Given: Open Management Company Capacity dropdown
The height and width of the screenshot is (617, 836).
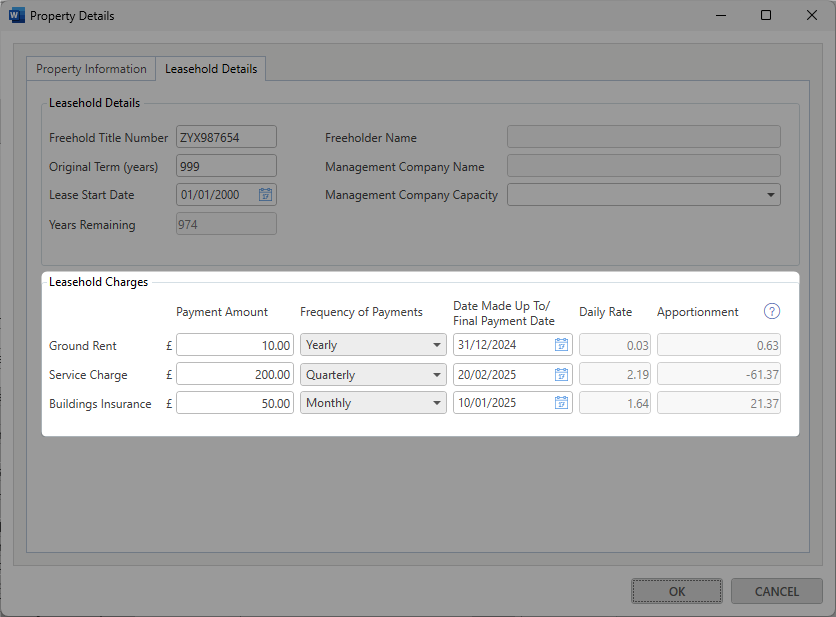Looking at the screenshot, I should (x=770, y=195).
